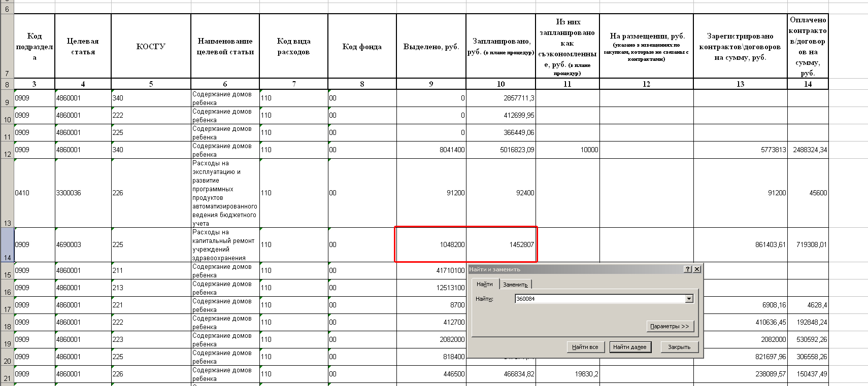Click the Найти все button
This screenshot has height=386, width=868.
coord(585,347)
